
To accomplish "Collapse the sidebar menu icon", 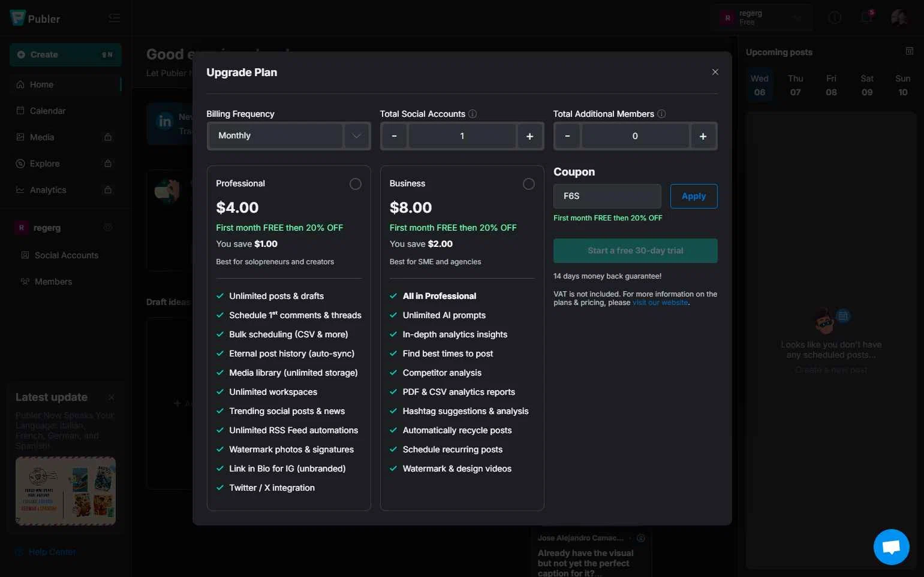I will click(x=115, y=19).
